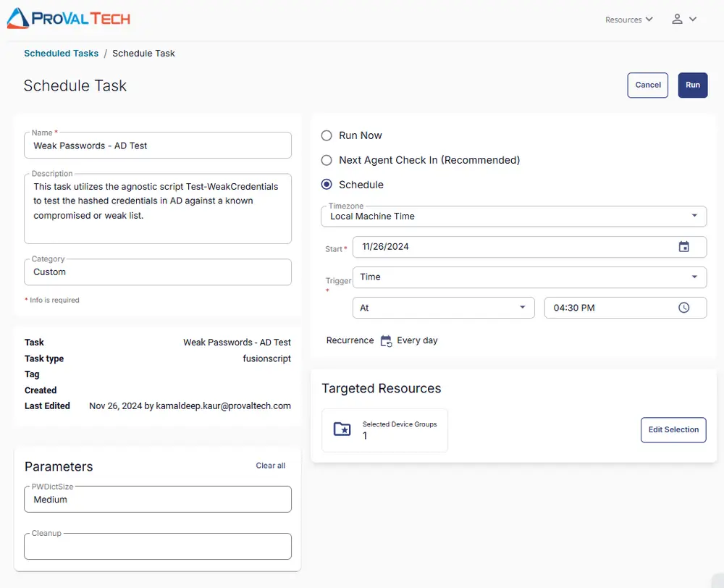Screen dimensions: 724x588
Task: Click the Info is required note
Action: click(x=52, y=301)
